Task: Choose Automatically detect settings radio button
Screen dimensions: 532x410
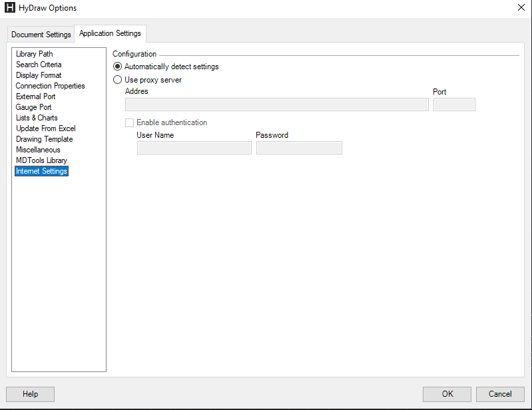Action: (117, 67)
